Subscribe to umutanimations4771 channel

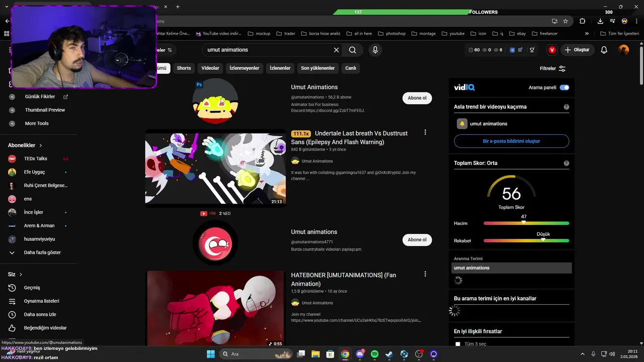(x=417, y=240)
